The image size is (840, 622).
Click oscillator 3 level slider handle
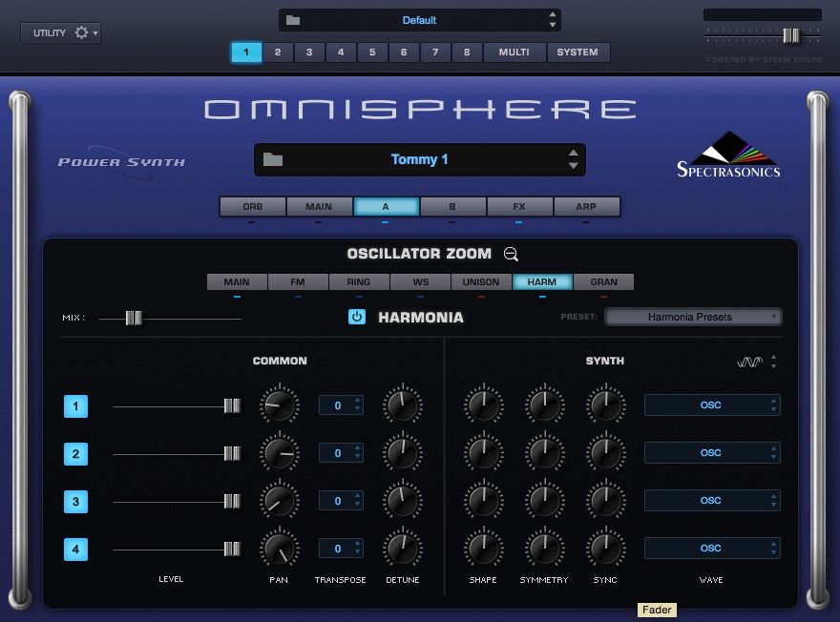coord(232,502)
